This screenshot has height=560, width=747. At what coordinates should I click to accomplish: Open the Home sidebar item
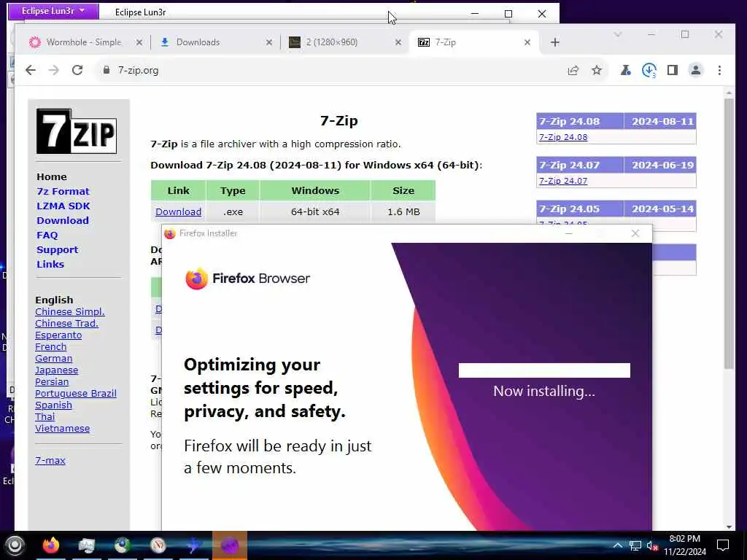(52, 176)
